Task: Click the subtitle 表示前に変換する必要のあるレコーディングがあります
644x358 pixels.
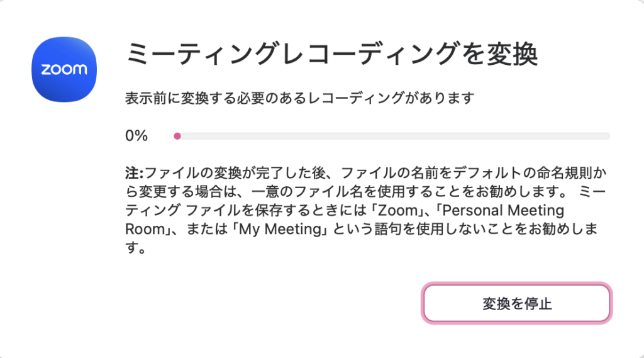Action: pyautogui.click(x=299, y=98)
